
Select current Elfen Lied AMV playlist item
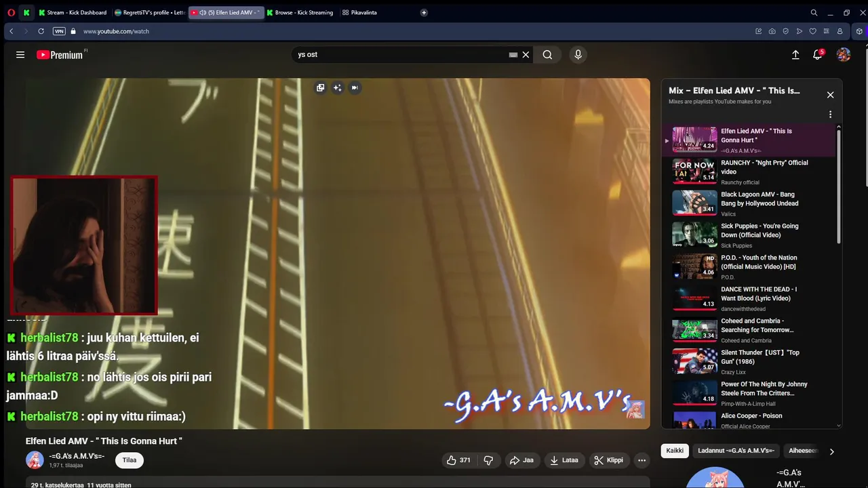749,140
